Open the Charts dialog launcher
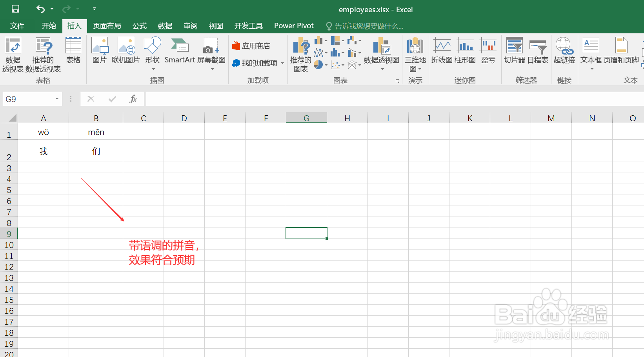The width and height of the screenshot is (644, 357). [x=397, y=81]
